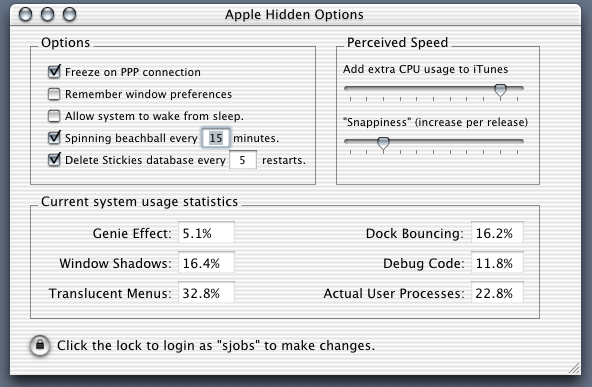
Task: Enable Allow system to wake from sleep
Action: point(54,116)
